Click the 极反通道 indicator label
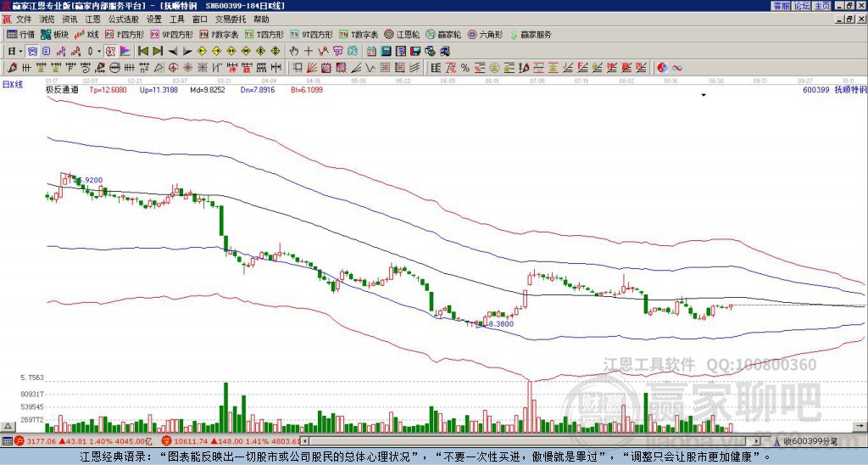This screenshot has height=465, width=868. tap(62, 89)
